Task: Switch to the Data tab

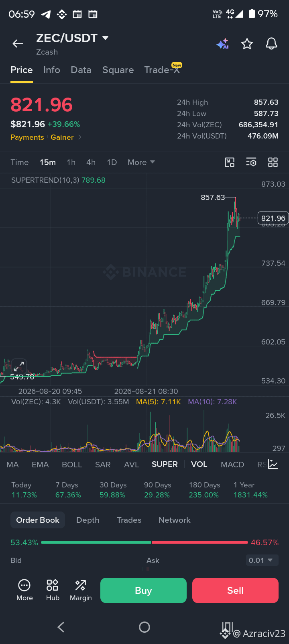Action: pos(81,70)
